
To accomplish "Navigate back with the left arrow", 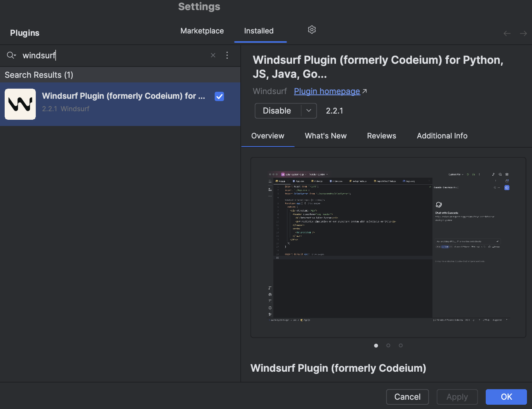I will [507, 33].
